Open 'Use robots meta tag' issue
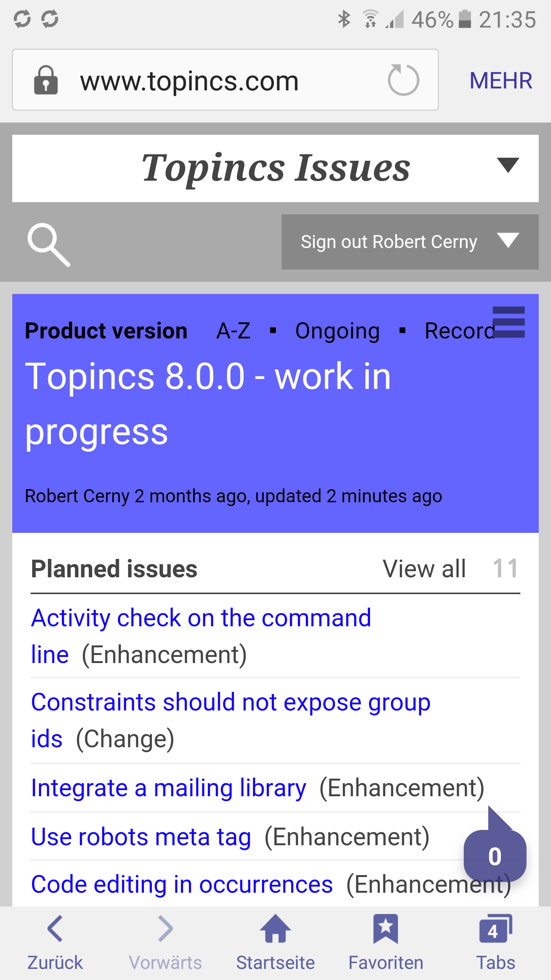The height and width of the screenshot is (980, 551). coord(141,836)
